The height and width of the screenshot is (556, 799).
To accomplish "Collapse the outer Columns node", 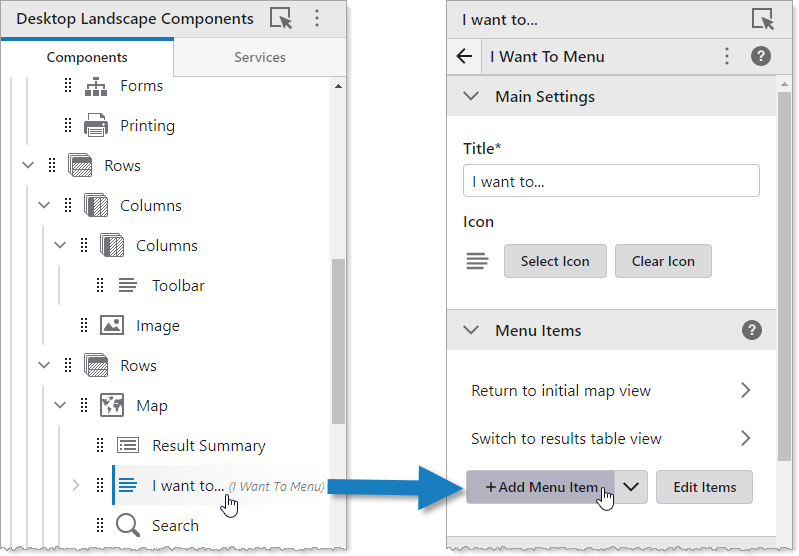I will coord(44,205).
